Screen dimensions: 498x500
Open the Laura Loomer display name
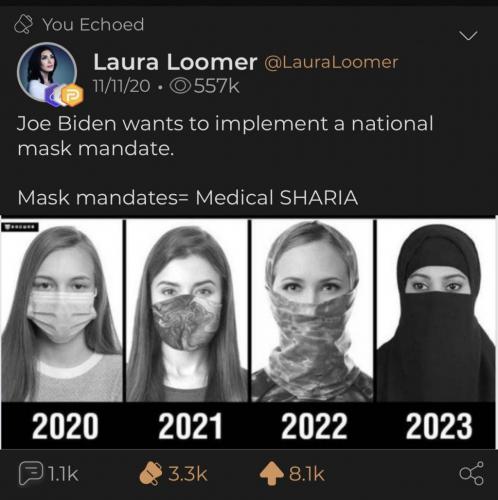pos(175,62)
